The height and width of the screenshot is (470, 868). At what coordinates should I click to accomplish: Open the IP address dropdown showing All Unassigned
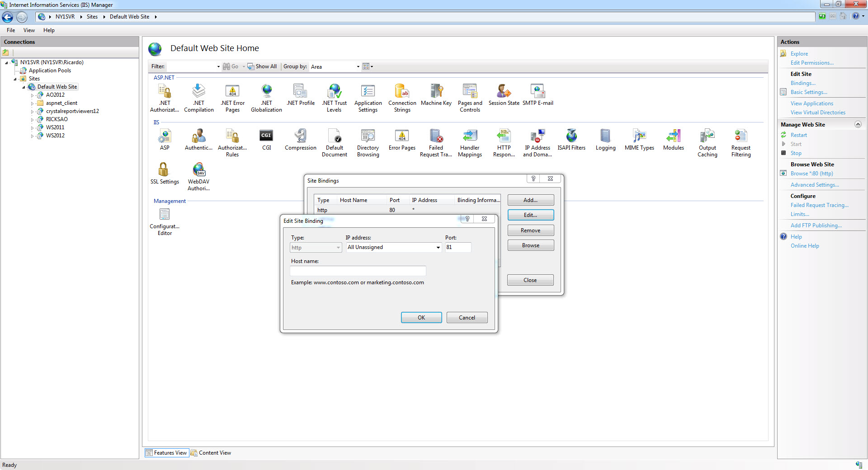coord(437,247)
